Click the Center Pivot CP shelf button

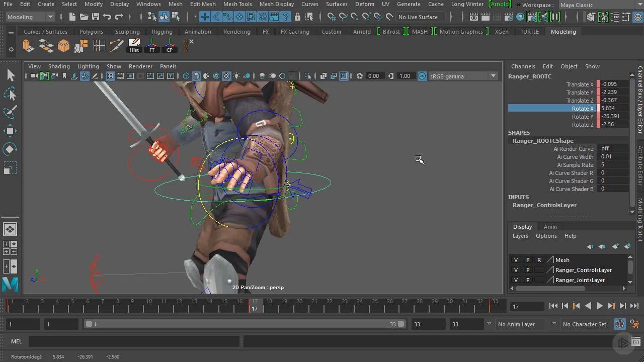[170, 46]
